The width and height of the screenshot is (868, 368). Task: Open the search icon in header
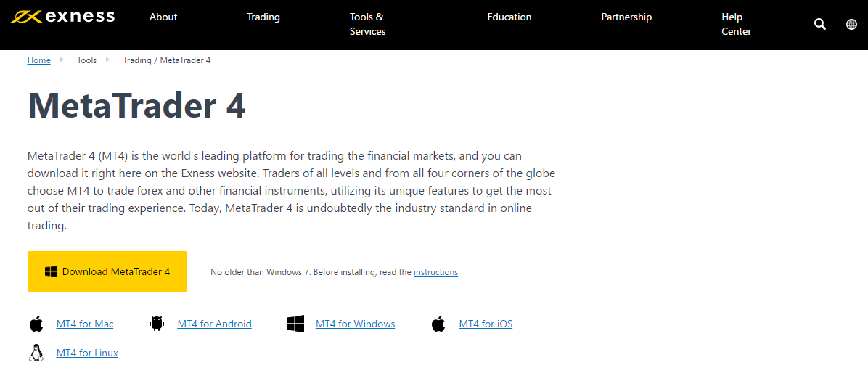click(820, 25)
